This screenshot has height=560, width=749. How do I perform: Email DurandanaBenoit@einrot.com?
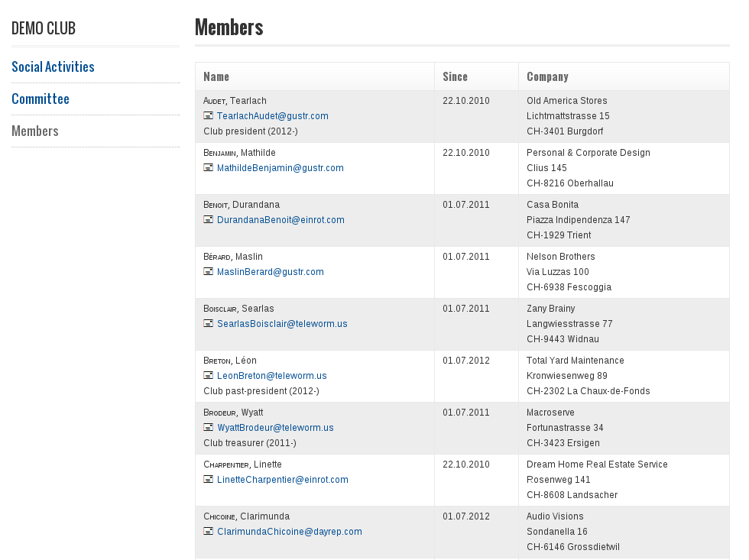tap(281, 220)
